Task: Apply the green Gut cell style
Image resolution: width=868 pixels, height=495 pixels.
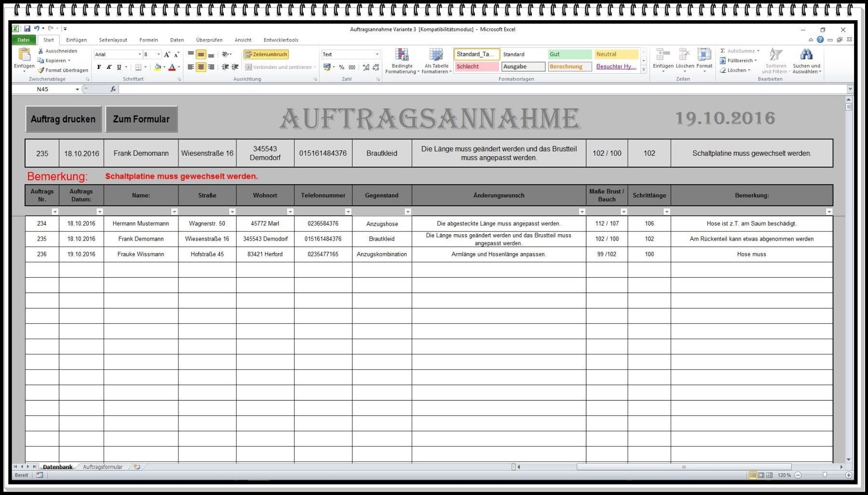Action: click(569, 54)
